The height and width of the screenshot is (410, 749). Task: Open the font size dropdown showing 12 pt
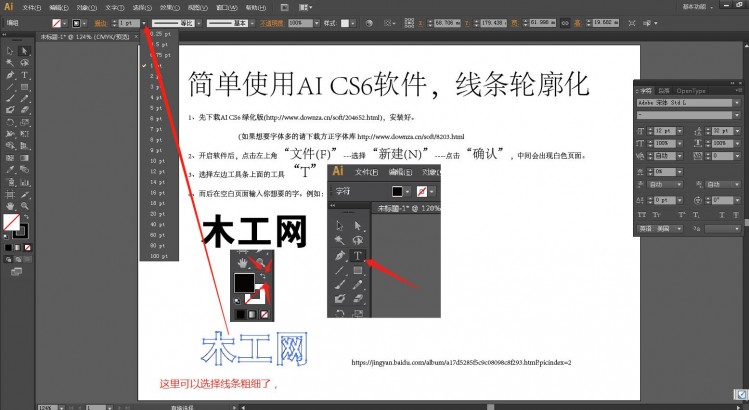680,131
